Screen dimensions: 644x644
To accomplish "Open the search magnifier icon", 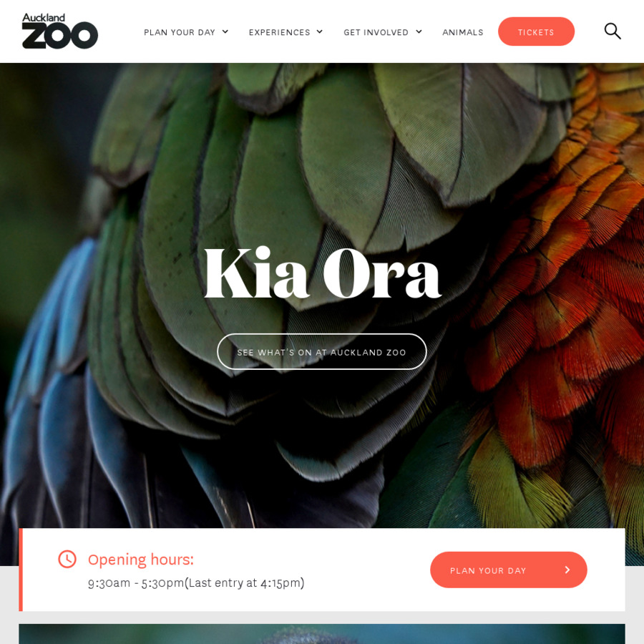I will coord(613,31).
